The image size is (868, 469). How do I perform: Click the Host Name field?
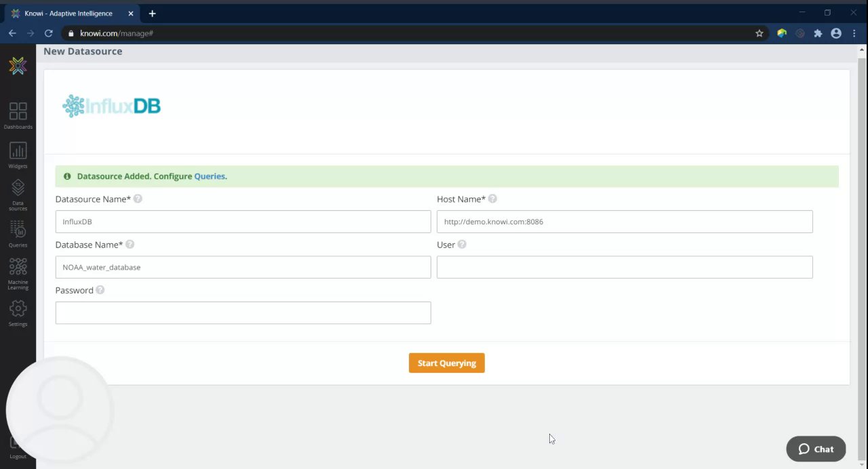point(625,222)
